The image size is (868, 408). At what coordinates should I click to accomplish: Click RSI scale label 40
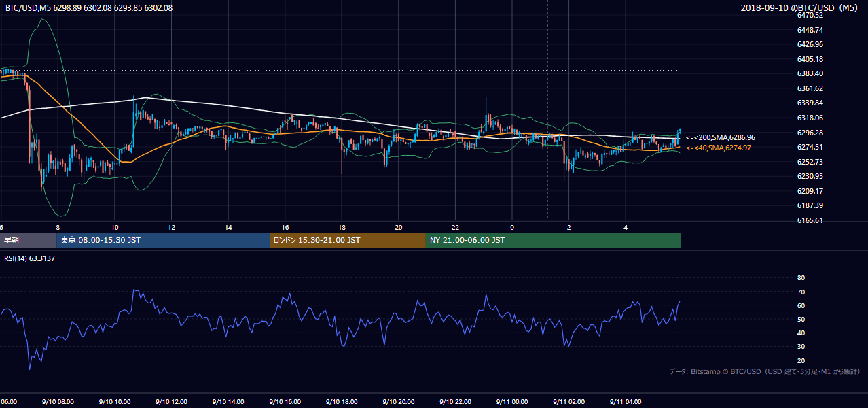(801, 333)
